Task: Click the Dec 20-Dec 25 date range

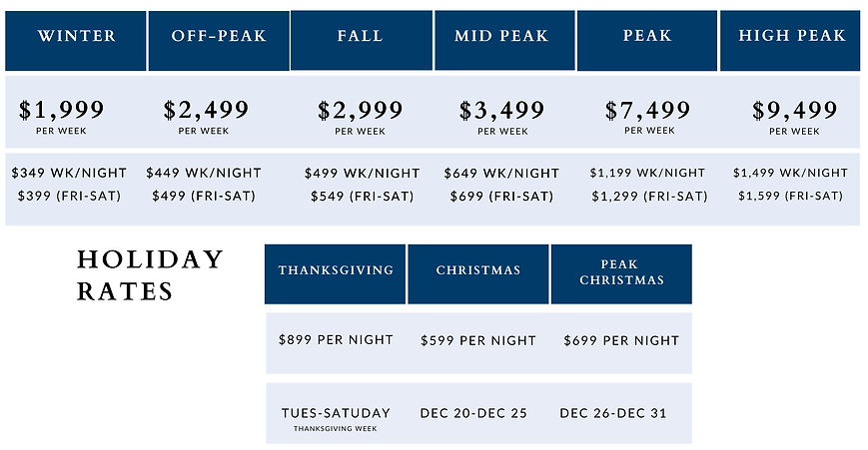Action: click(473, 413)
